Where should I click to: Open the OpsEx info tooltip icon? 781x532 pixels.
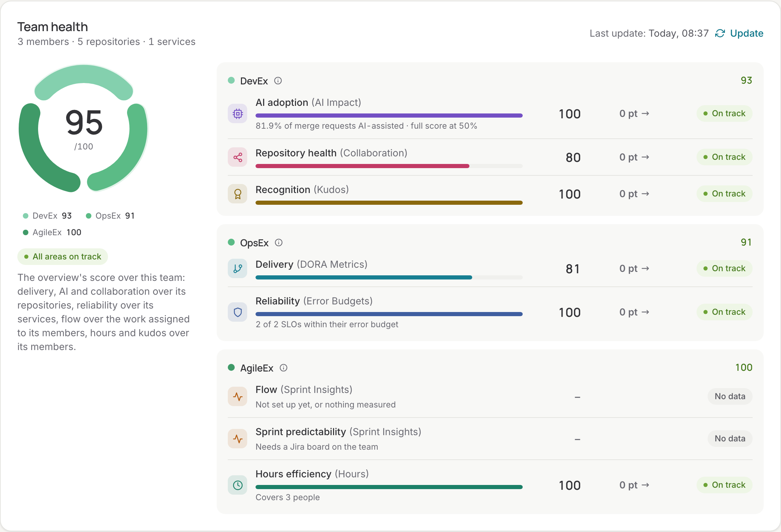tap(279, 242)
